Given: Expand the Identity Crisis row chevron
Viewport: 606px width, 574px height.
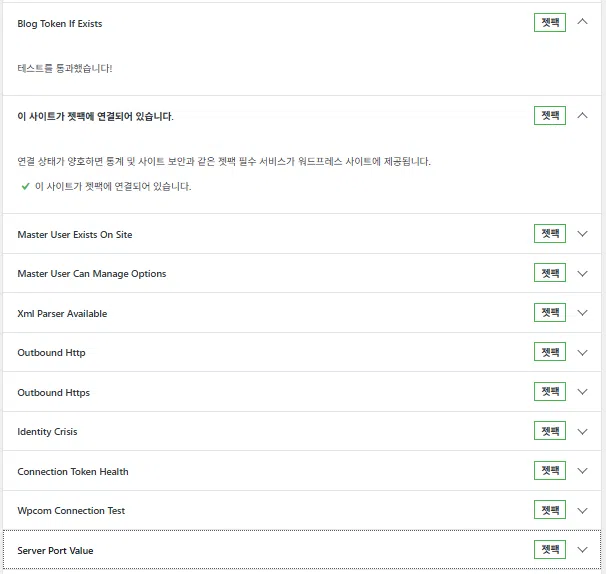Looking at the screenshot, I should [x=582, y=431].
